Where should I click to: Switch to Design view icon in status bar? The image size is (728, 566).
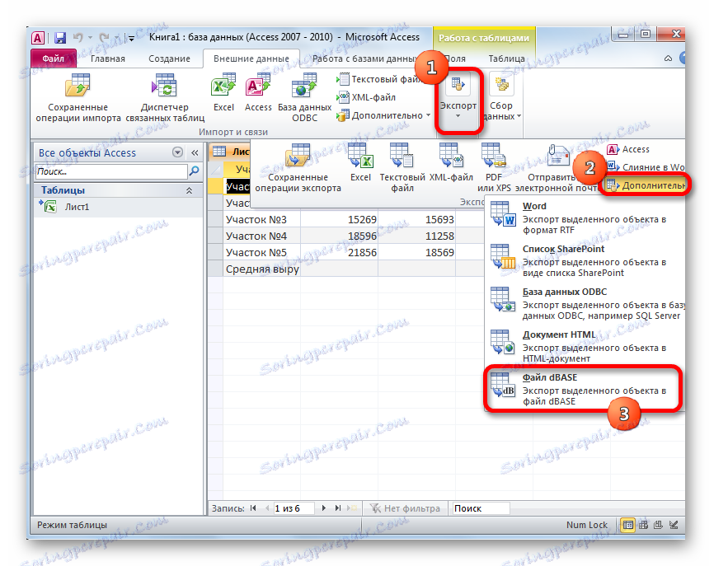[674, 525]
